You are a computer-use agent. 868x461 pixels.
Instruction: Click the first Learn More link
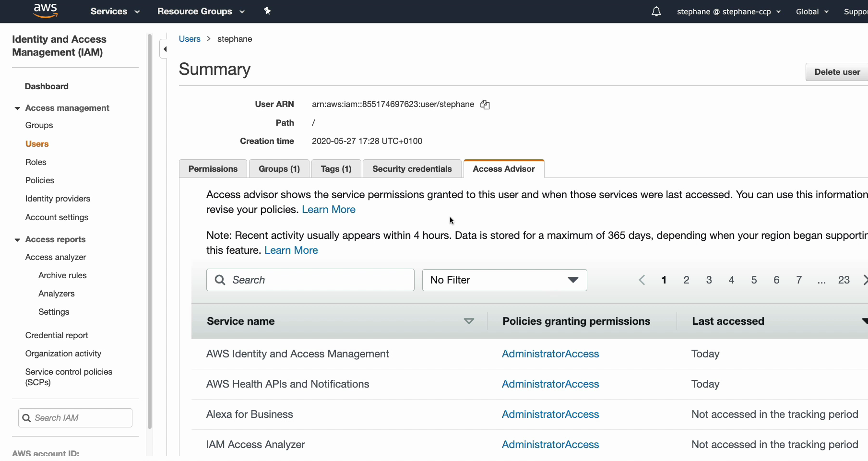pyautogui.click(x=329, y=210)
